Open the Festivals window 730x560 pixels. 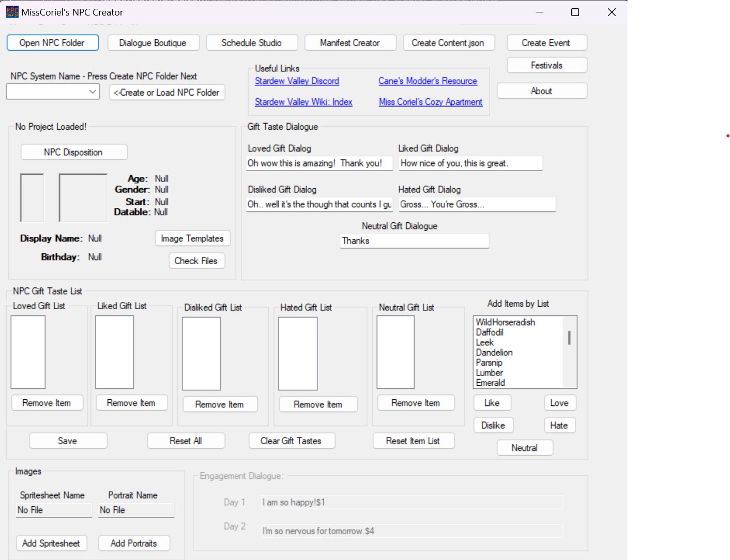[x=547, y=65]
